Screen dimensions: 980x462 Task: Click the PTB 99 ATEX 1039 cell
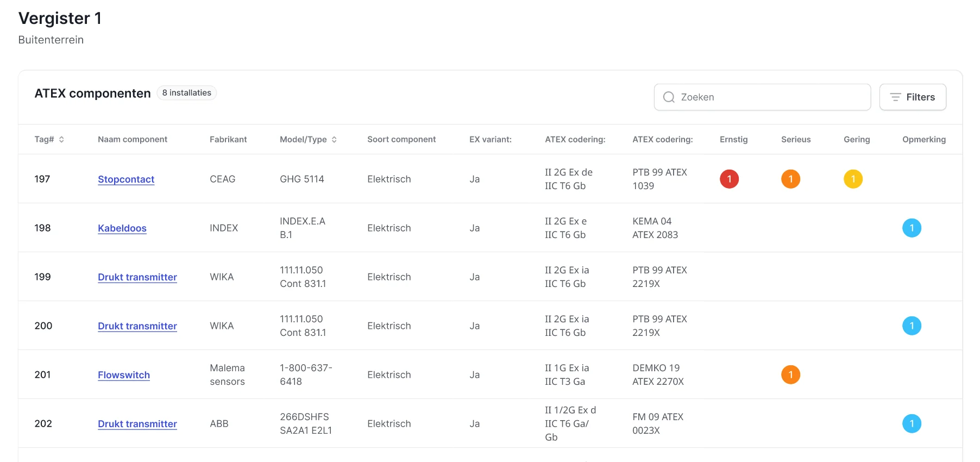[660, 179]
